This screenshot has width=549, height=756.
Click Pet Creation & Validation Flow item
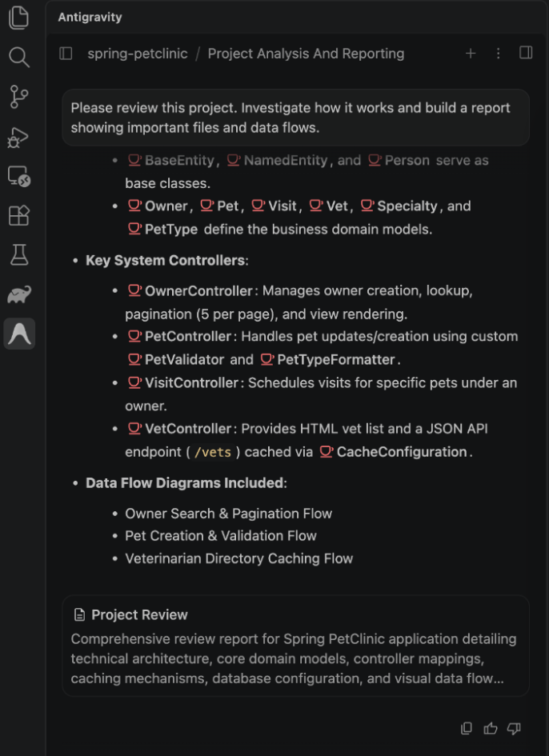point(220,536)
